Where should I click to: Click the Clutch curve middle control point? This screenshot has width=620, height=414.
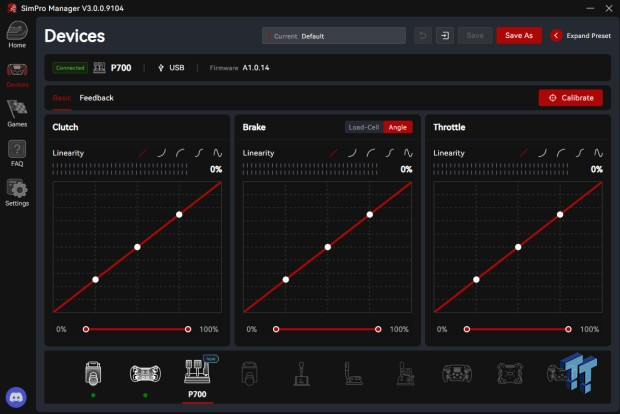(x=137, y=247)
